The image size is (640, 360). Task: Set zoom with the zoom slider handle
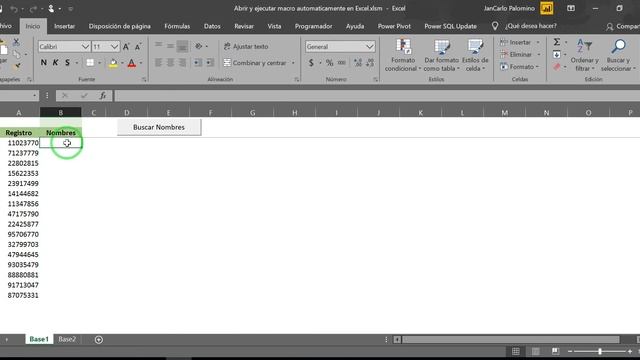[600, 351]
